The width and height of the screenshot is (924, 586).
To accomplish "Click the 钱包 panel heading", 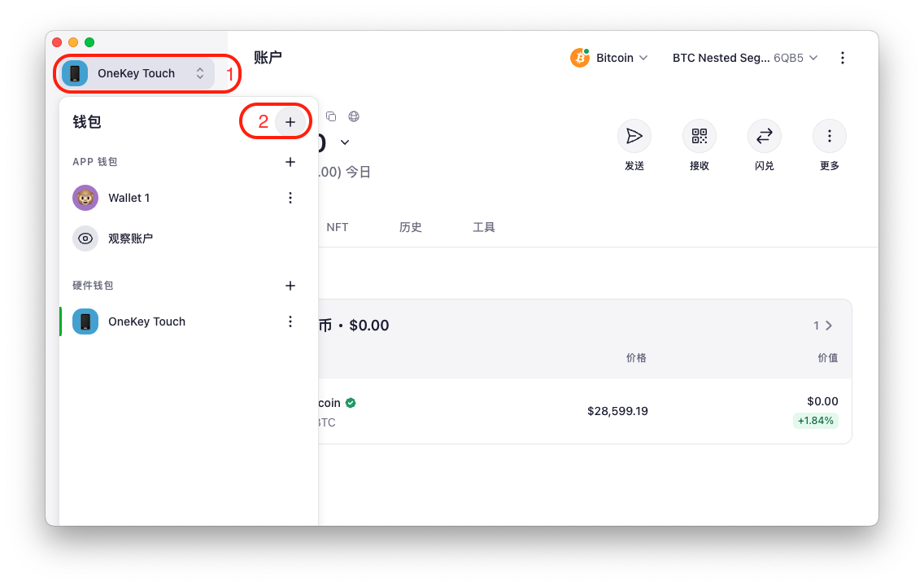I will point(87,122).
